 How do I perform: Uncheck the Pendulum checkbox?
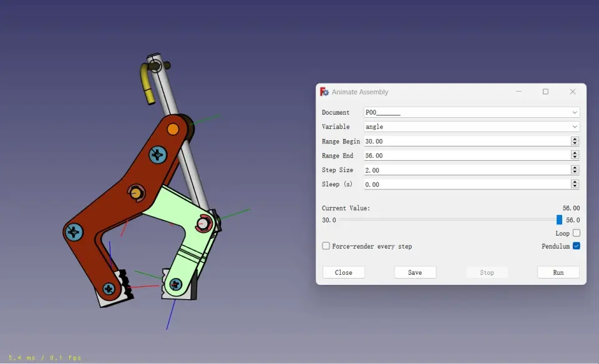pos(577,246)
